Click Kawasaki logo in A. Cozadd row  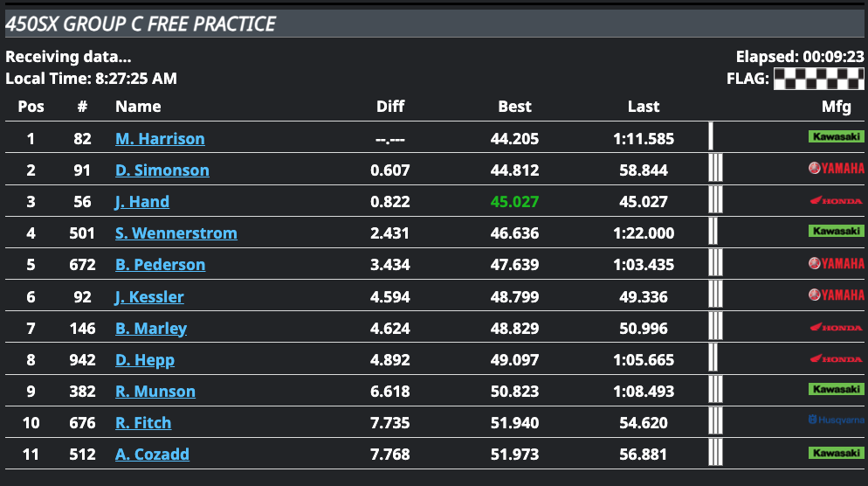836,454
